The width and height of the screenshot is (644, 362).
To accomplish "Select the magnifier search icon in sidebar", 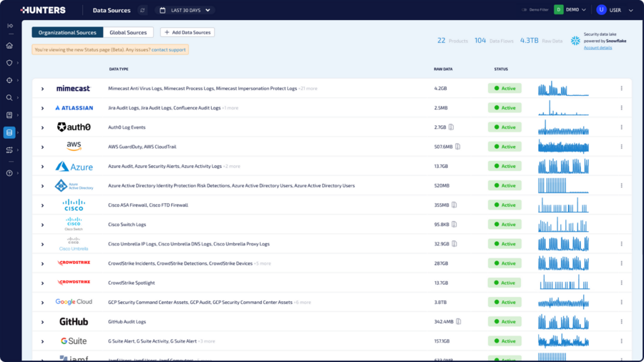I will coord(9,98).
